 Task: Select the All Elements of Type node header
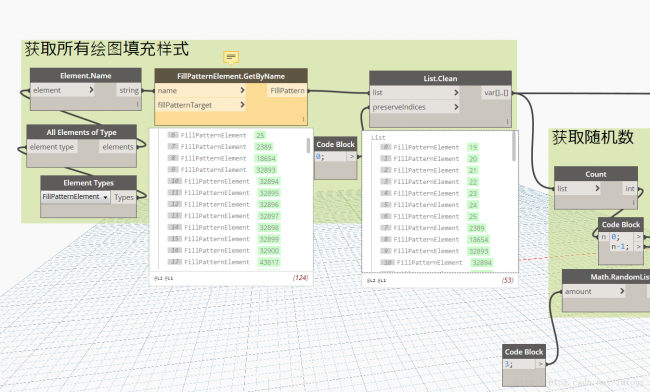(82, 132)
